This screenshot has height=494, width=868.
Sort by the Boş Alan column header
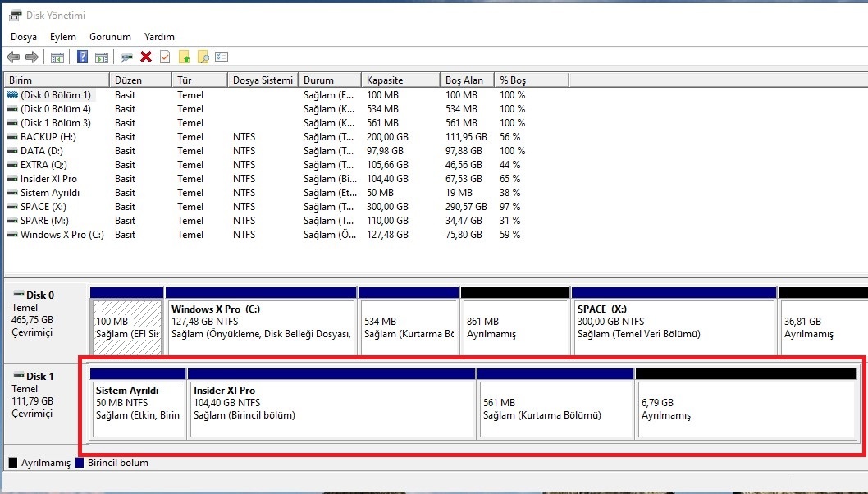click(467, 80)
